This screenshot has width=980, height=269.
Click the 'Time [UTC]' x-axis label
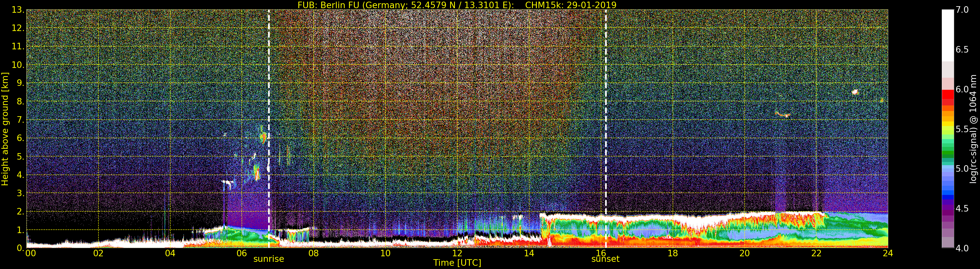tap(457, 263)
